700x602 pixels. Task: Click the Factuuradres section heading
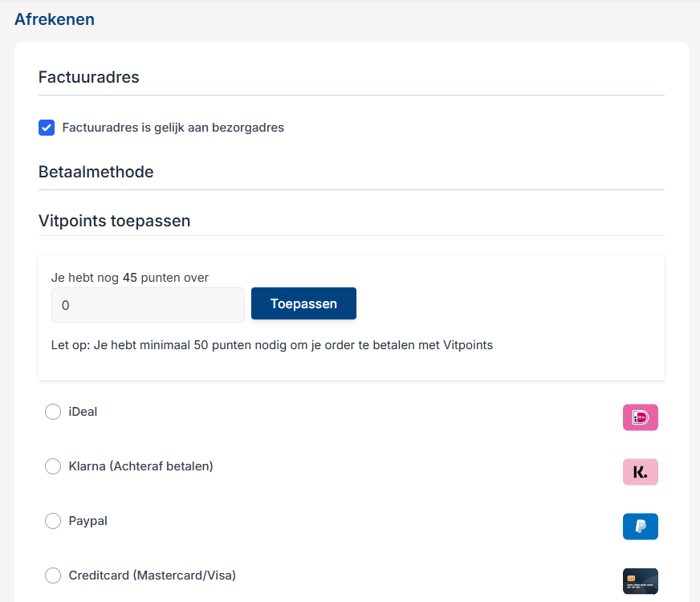click(89, 77)
